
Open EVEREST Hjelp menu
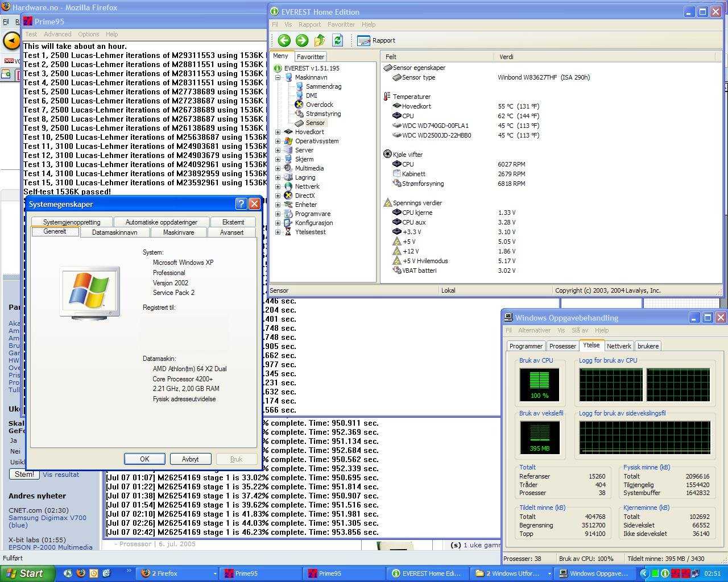[369, 24]
